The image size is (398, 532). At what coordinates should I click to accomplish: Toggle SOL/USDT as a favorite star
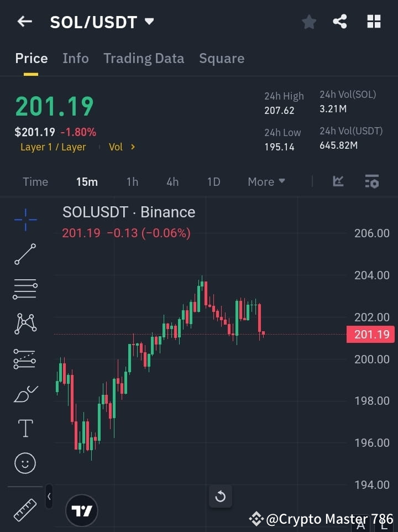tap(308, 22)
